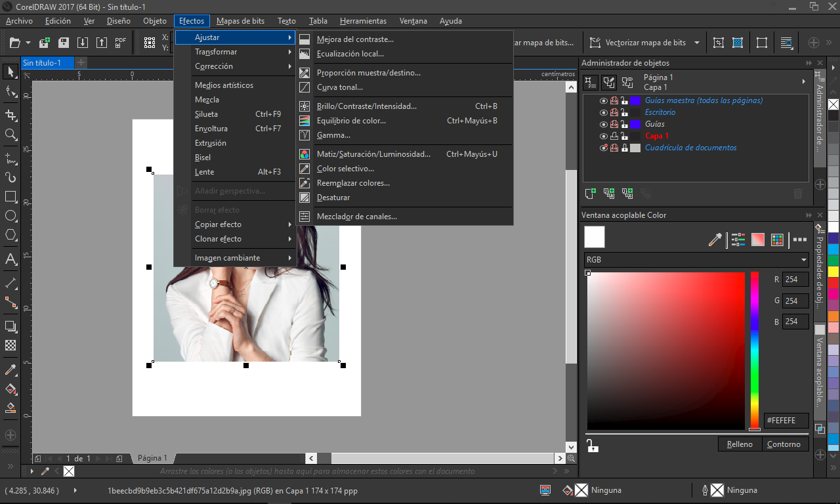Select the Zoom magnifier tool
This screenshot has width=840, height=504.
click(x=10, y=135)
